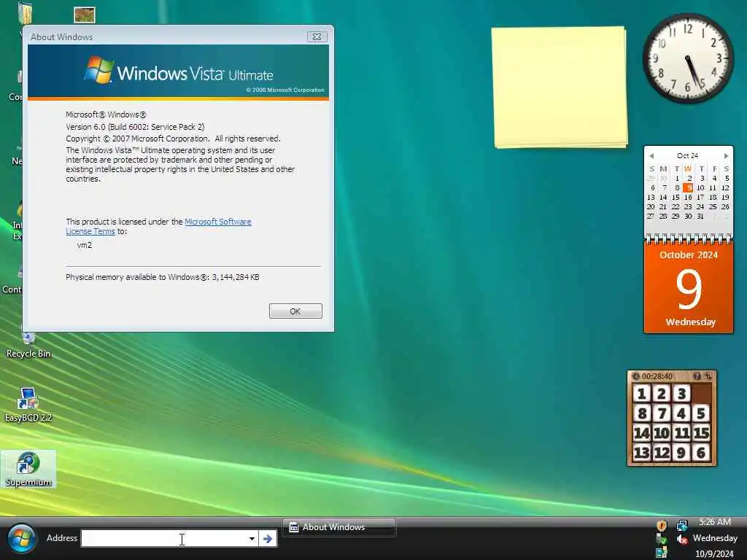The width and height of the screenshot is (747, 560).
Task: Slide puzzle tile 3 next to the gap
Action: coord(682,394)
